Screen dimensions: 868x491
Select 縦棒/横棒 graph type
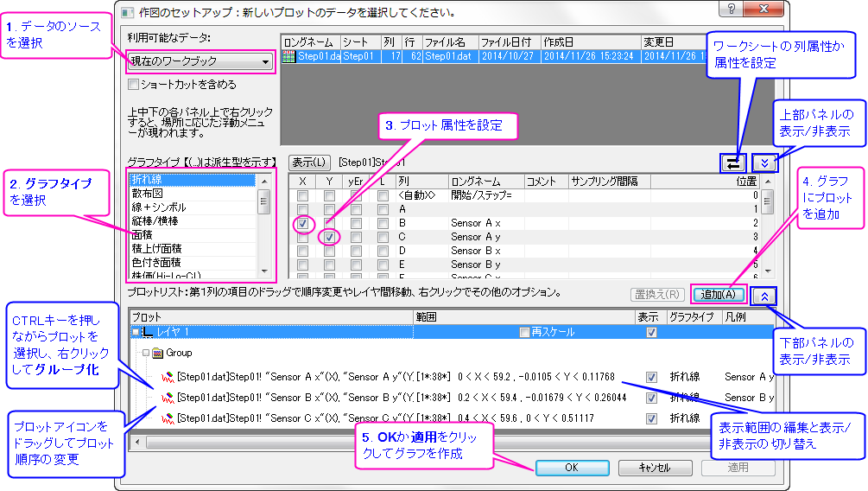[x=193, y=221]
